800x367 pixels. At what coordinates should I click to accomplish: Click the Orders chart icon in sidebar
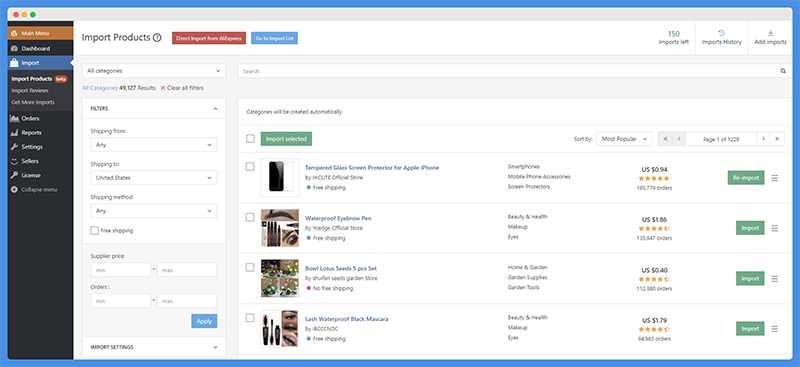pos(14,118)
